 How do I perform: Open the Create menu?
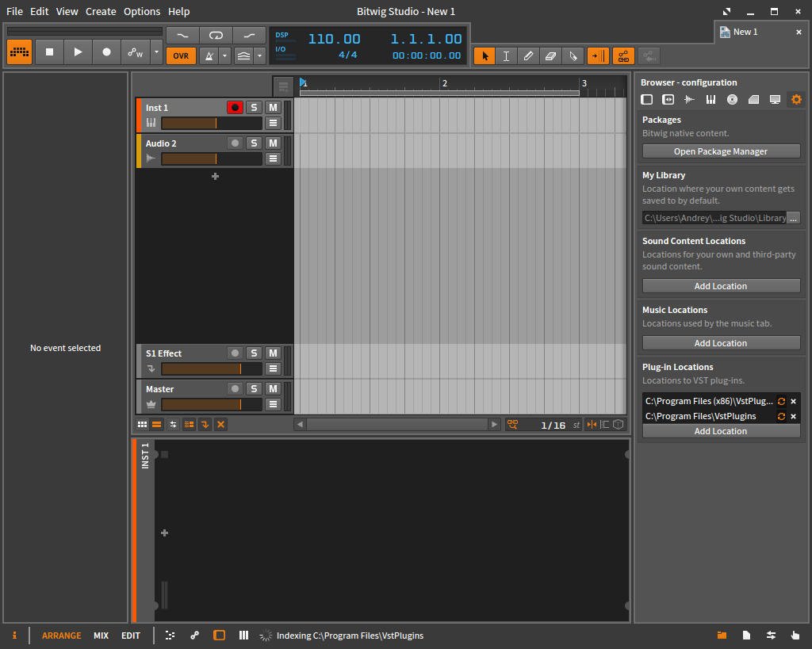point(101,11)
